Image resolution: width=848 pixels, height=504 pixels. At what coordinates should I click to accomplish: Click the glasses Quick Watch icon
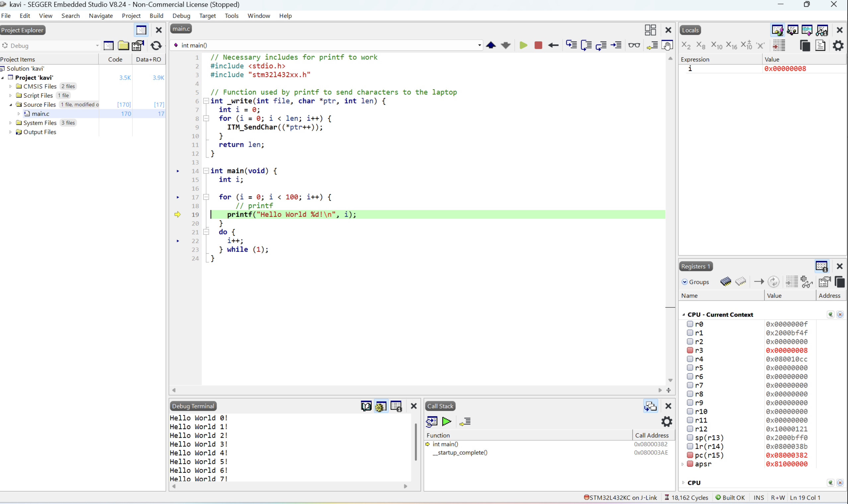pyautogui.click(x=634, y=45)
